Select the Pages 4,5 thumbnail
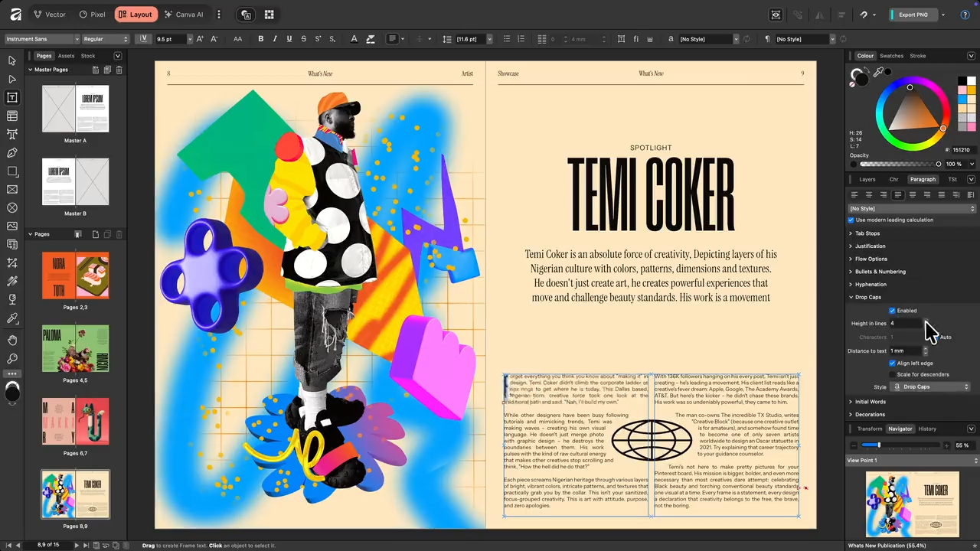 tap(75, 348)
